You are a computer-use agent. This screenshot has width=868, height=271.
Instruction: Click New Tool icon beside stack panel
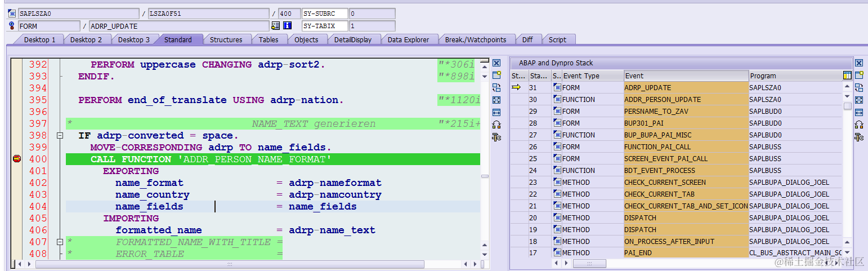859,75
